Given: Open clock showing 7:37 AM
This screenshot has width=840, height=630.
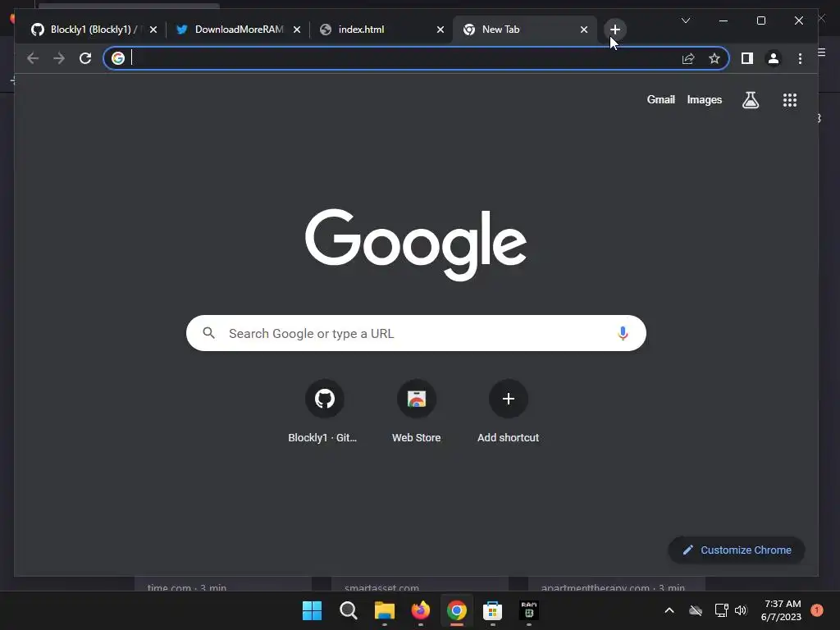Looking at the screenshot, I should 782,610.
